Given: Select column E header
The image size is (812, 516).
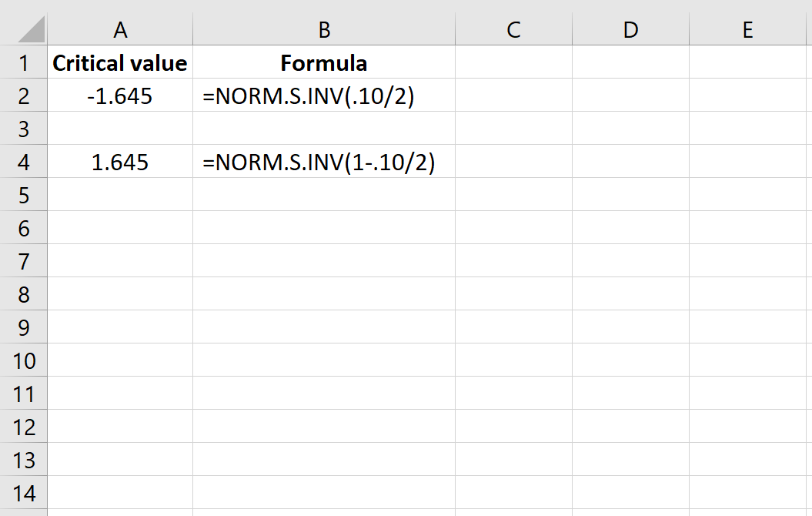Looking at the screenshot, I should tap(747, 29).
